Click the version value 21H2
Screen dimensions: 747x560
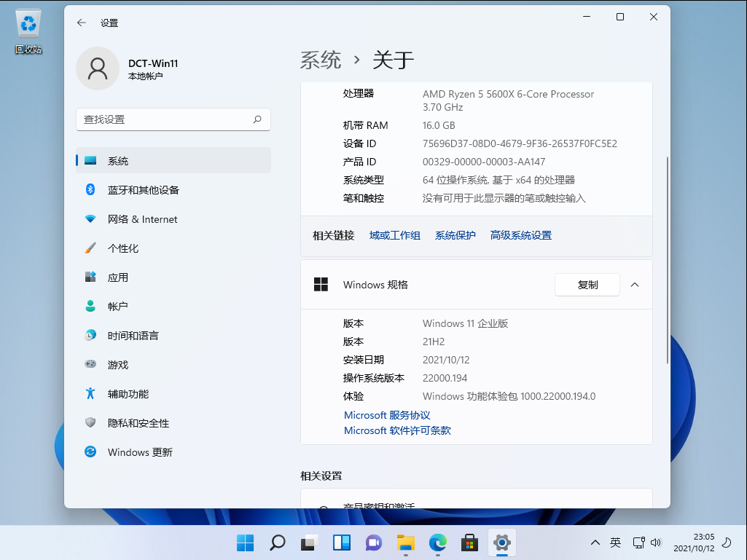[434, 342]
